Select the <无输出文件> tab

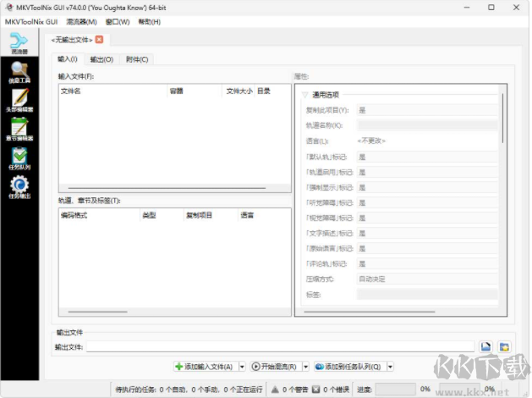pos(72,40)
